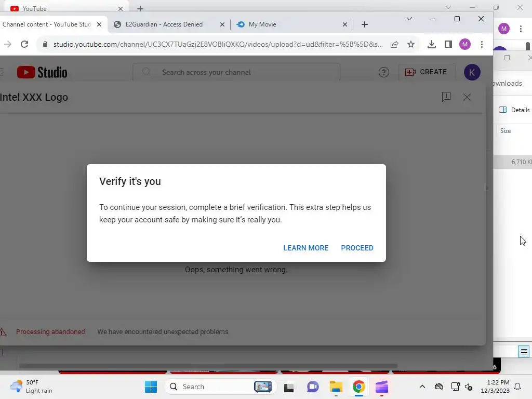The width and height of the screenshot is (532, 399).
Task: Open the notification bell in taskbar
Action: (x=517, y=387)
